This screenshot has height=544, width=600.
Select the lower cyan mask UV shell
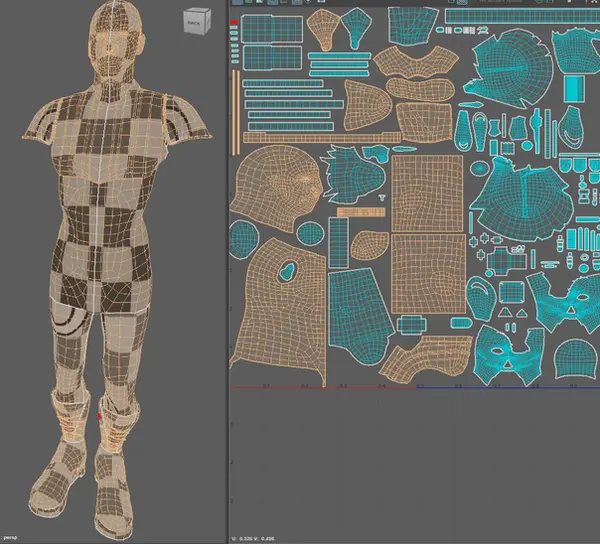[x=509, y=355]
